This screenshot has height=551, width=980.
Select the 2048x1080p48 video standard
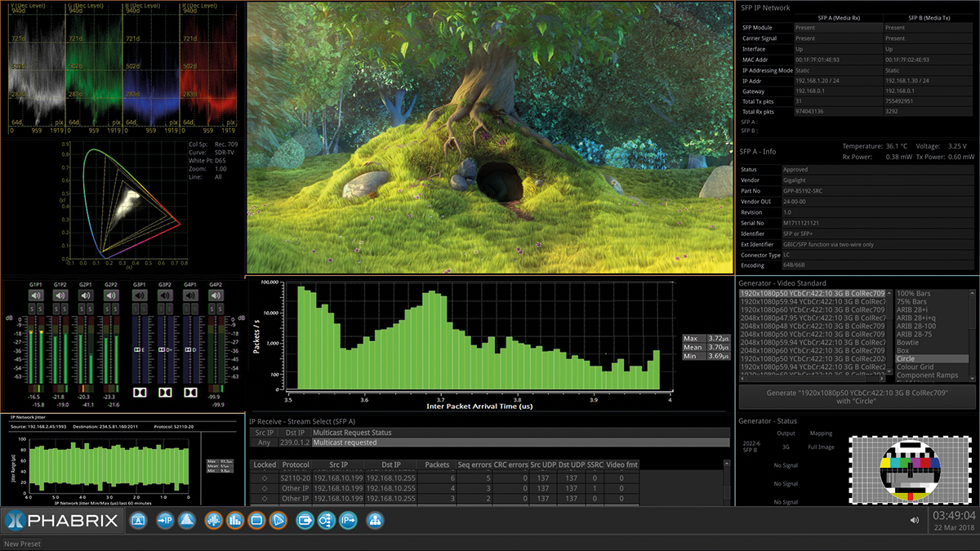(x=813, y=326)
